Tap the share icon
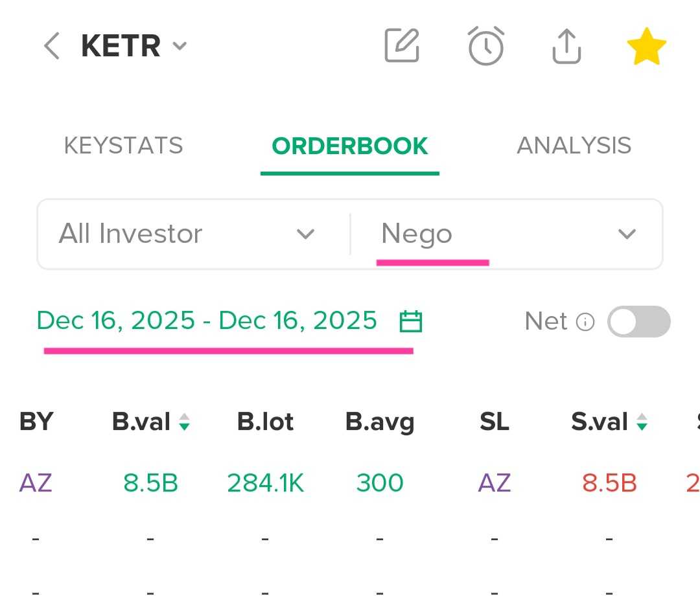The width and height of the screenshot is (700, 612). tap(566, 46)
